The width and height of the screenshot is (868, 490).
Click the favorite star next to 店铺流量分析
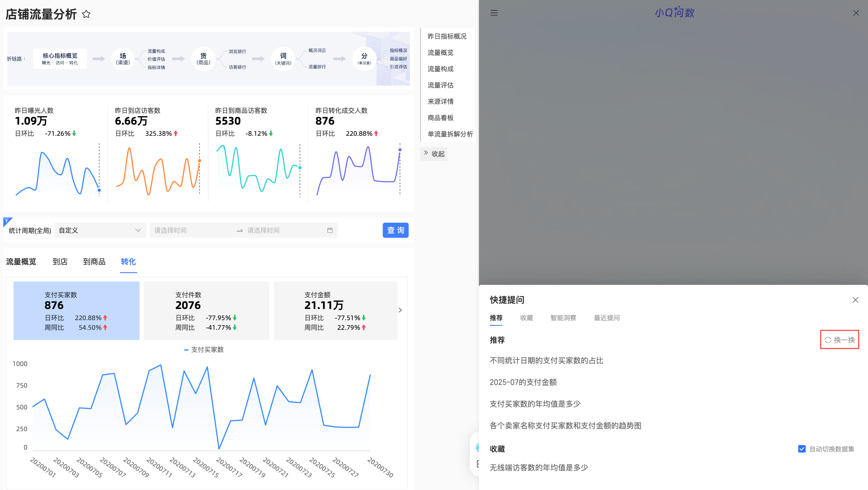pyautogui.click(x=86, y=14)
